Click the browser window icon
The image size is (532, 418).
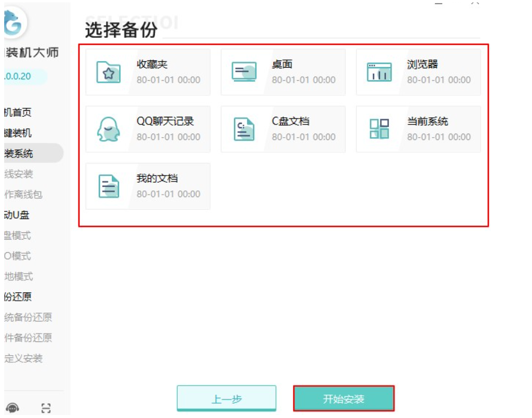click(379, 72)
